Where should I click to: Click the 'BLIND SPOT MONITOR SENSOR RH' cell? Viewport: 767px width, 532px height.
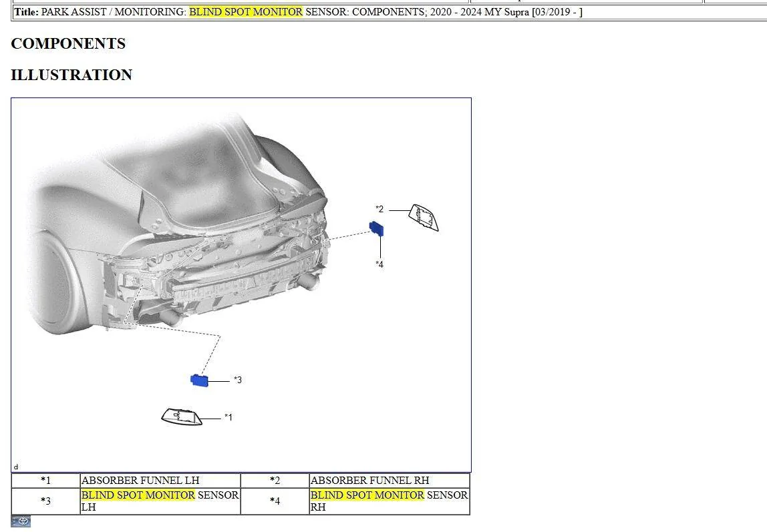click(390, 501)
